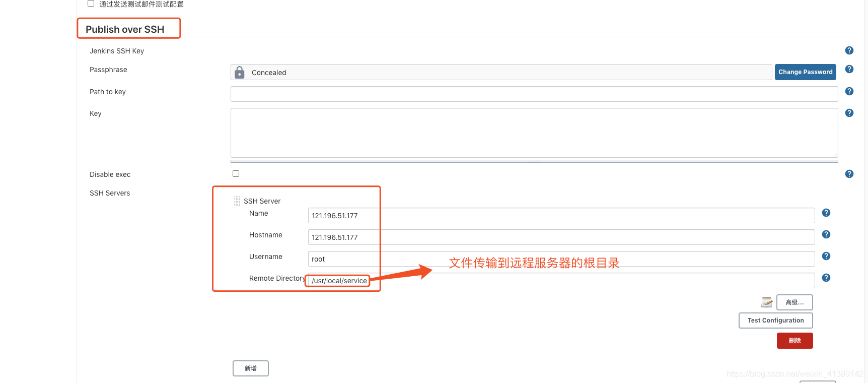This screenshot has width=868, height=383.
Task: Open help for SSH Server Name
Action: click(826, 213)
